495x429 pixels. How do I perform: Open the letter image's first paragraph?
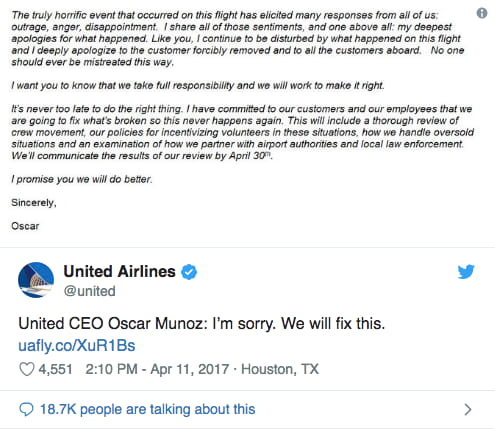238,39
